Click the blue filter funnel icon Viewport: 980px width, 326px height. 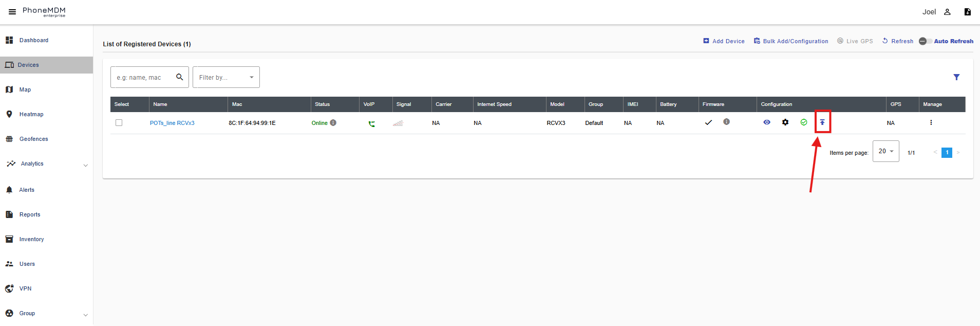point(956,77)
